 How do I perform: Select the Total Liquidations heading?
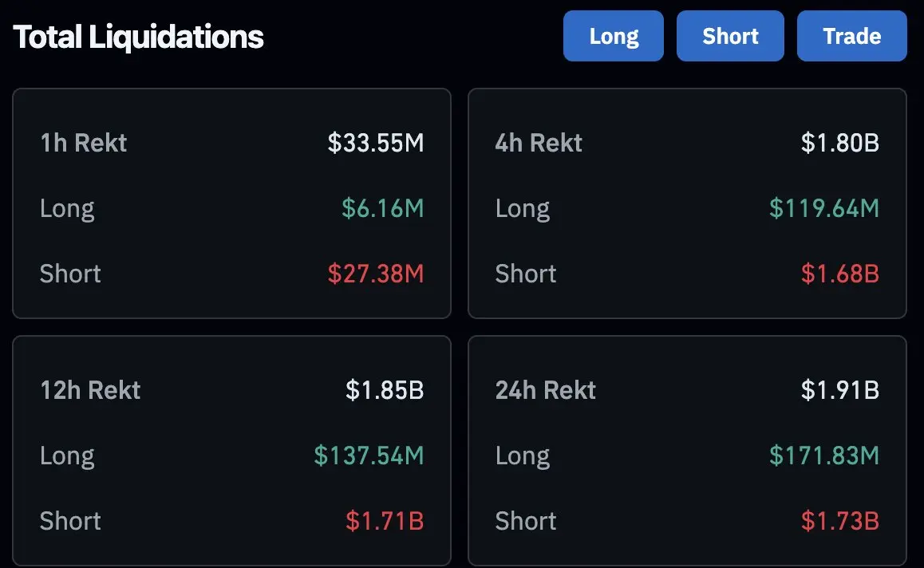(139, 37)
